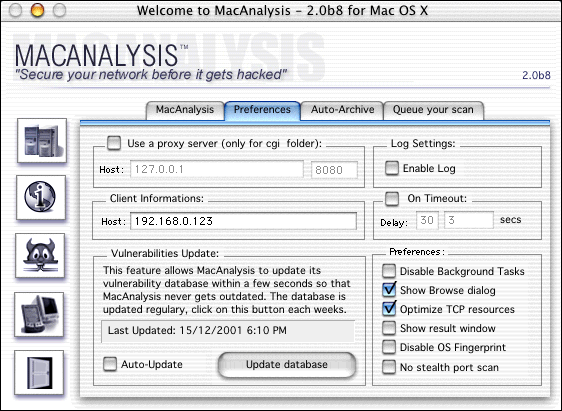The image size is (562, 411).
Task: Switch to the MacAnalysis tab
Action: (185, 110)
